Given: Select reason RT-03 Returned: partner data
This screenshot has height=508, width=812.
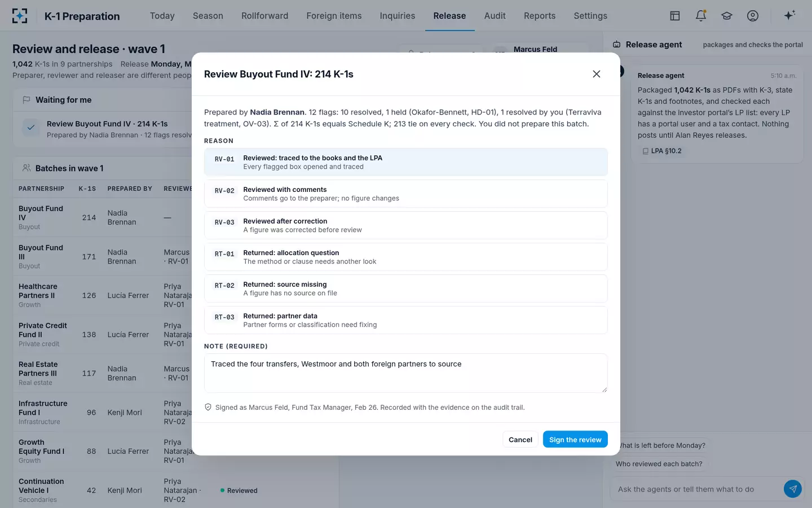Looking at the screenshot, I should (x=406, y=320).
